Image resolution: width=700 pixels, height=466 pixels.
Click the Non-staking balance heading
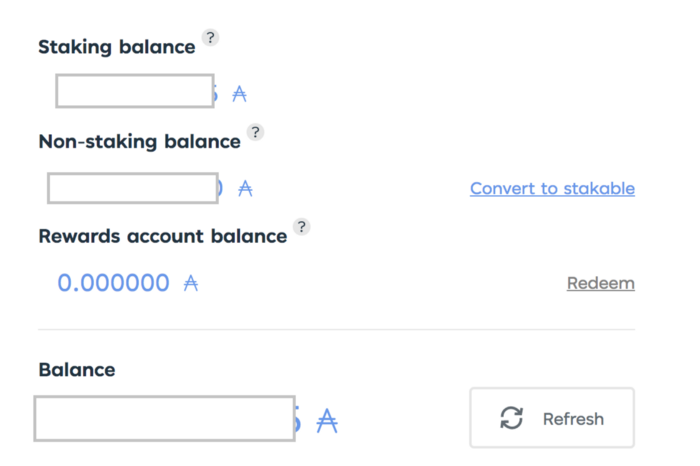[139, 141]
